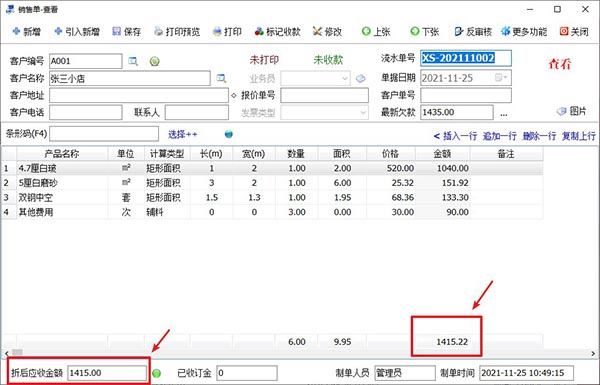Viewport: 600px width, 385px height.
Task: Go to next record with 下张
Action: 424,31
